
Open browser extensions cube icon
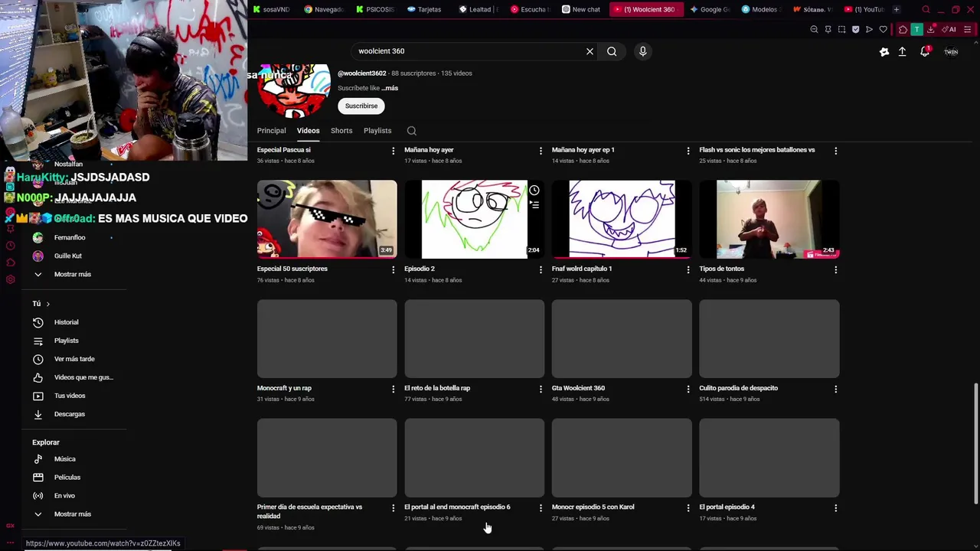[x=903, y=30]
